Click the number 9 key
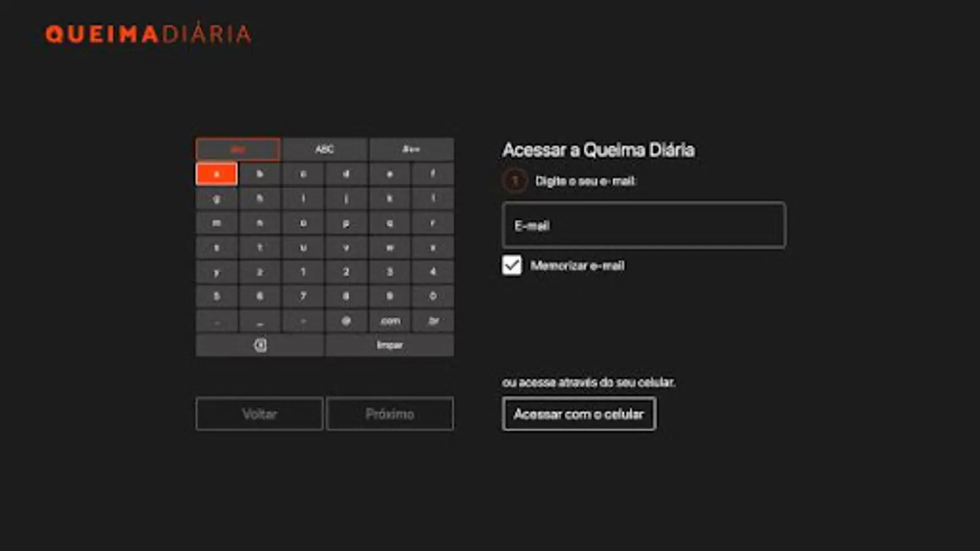Image resolution: width=980 pixels, height=551 pixels. click(x=390, y=296)
